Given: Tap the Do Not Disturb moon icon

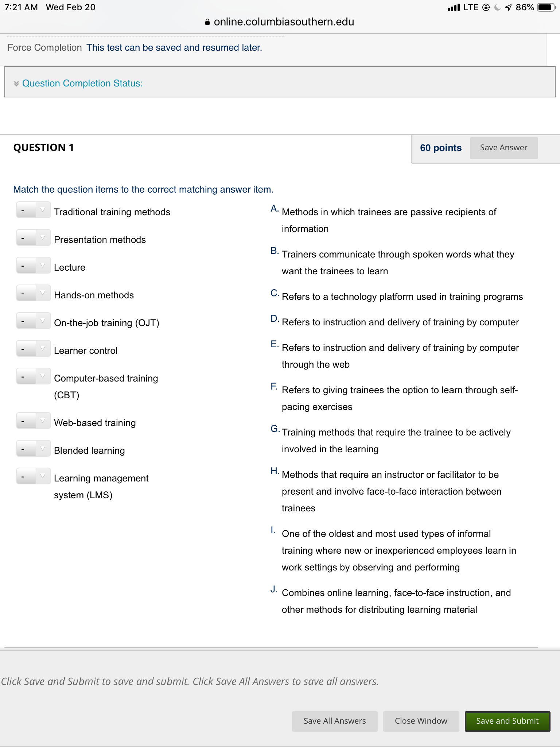Looking at the screenshot, I should click(497, 7).
